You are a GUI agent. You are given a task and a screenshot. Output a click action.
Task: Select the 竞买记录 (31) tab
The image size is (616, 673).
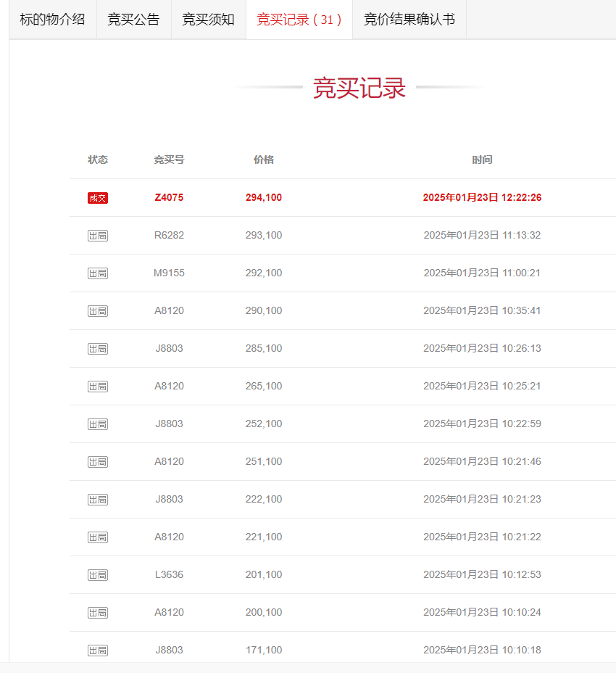coord(299,20)
